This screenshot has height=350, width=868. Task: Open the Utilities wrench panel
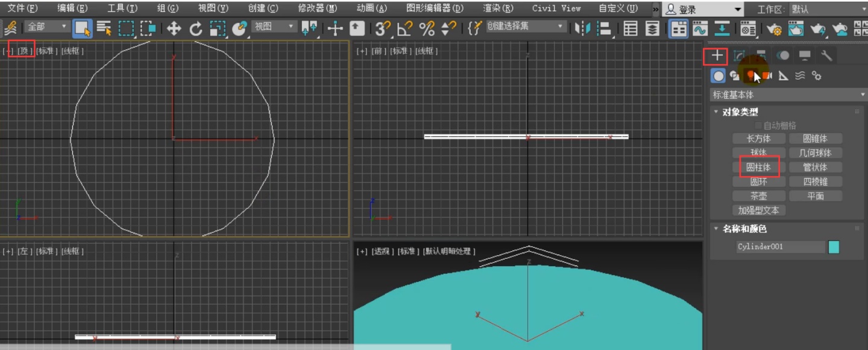click(x=826, y=56)
